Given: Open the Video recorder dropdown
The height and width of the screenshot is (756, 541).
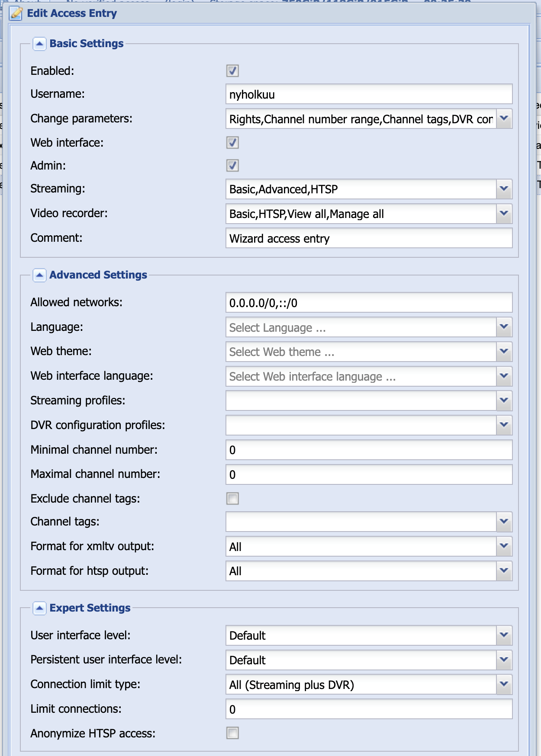Looking at the screenshot, I should (504, 214).
